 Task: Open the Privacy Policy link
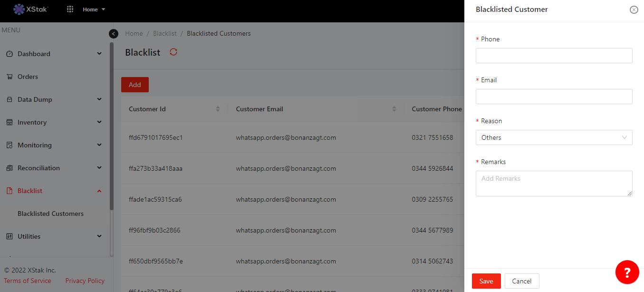tap(85, 281)
